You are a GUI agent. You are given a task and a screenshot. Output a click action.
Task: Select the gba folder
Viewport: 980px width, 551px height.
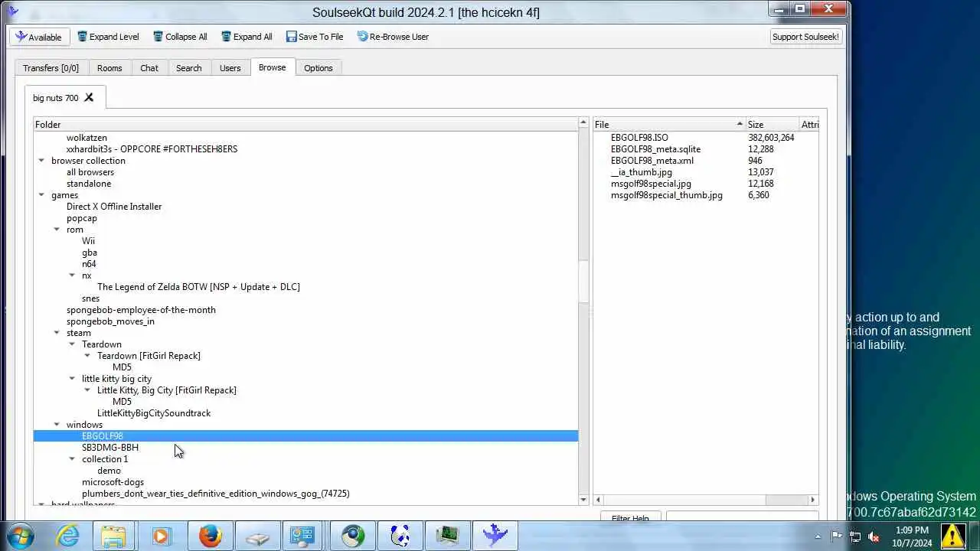pyautogui.click(x=90, y=253)
